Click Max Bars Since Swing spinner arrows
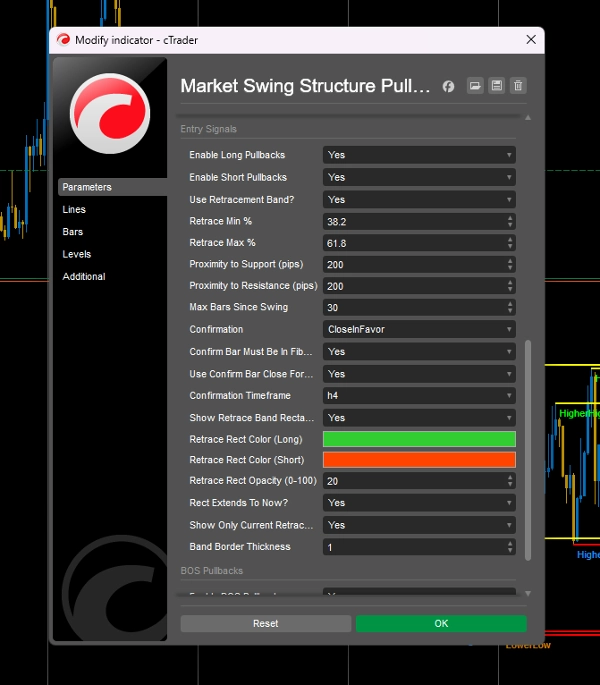600x685 pixels. tap(510, 307)
